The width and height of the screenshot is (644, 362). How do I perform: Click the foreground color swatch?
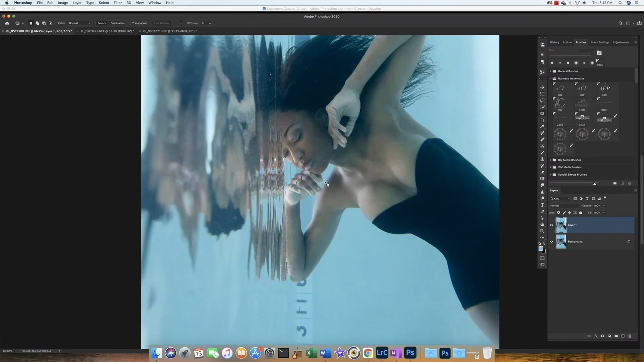coord(541,249)
